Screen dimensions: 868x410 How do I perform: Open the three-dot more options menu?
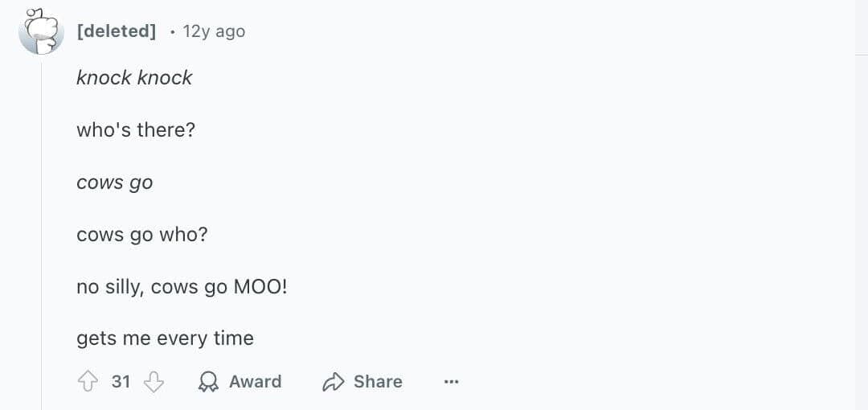coord(451,382)
